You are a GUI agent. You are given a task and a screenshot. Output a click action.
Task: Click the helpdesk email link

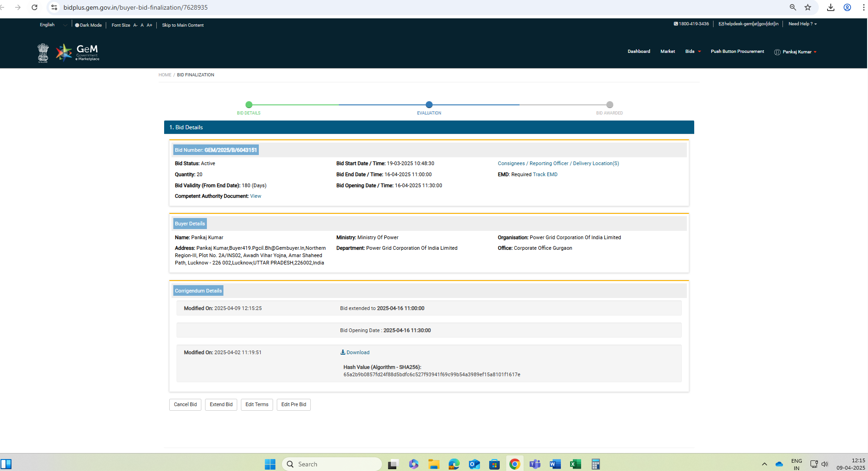click(x=748, y=24)
